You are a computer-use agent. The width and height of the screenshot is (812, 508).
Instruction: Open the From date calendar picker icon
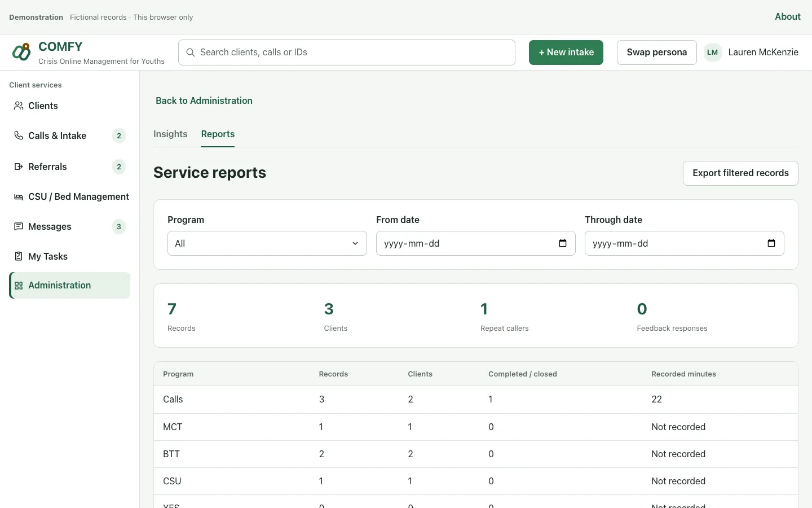563,243
